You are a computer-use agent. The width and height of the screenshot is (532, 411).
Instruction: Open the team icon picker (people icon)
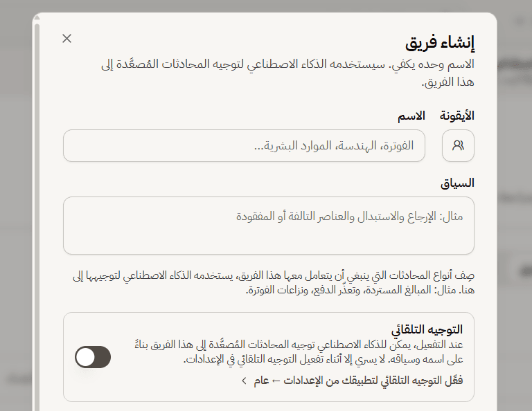point(458,146)
